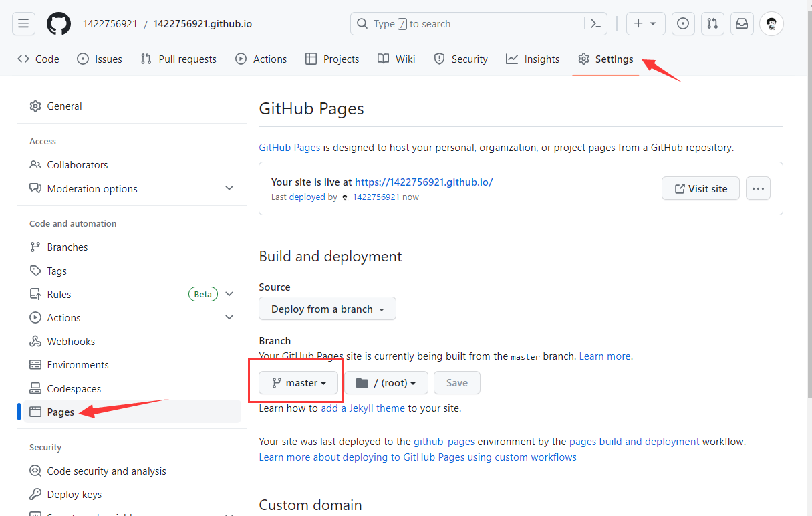Expand Moderation options in sidebar
The height and width of the screenshot is (516, 812).
tap(229, 189)
